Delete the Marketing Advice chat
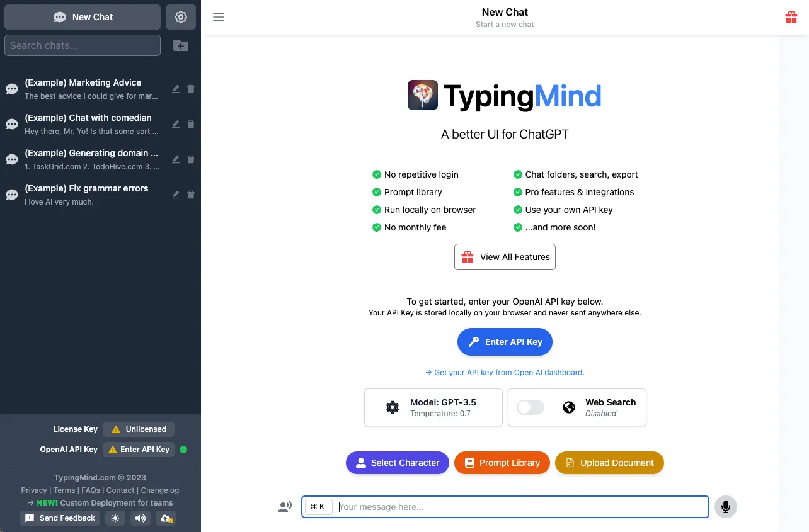Viewport: 809px width, 532px height. pyautogui.click(x=191, y=89)
